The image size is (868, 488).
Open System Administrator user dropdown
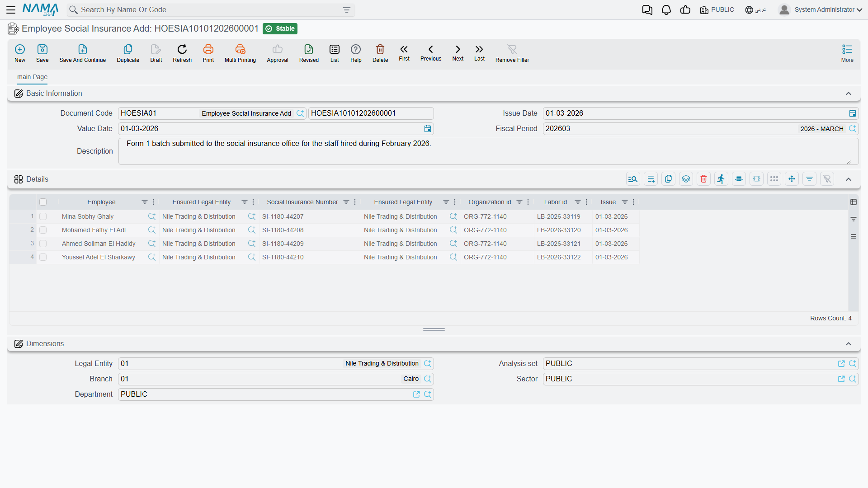tap(821, 10)
